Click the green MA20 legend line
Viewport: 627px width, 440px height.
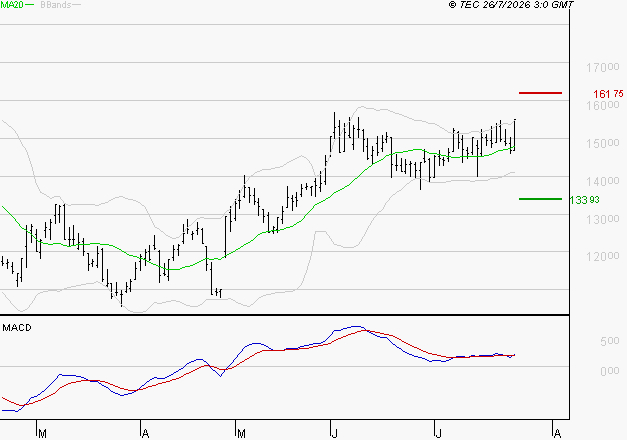click(30, 5)
